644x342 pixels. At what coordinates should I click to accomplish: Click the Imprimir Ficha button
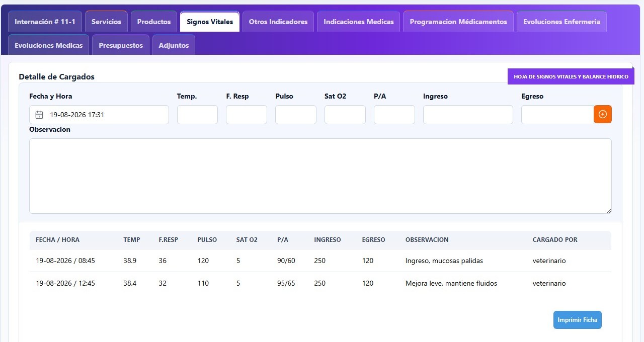pyautogui.click(x=578, y=320)
